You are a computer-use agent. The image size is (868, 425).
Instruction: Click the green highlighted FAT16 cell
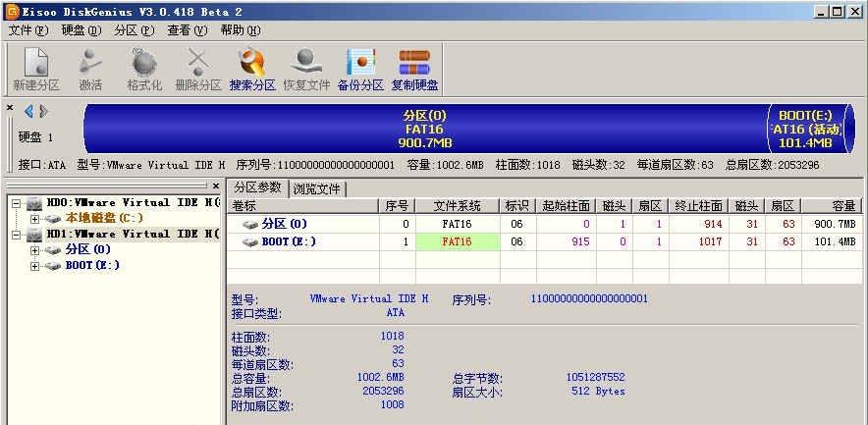pyautogui.click(x=458, y=241)
